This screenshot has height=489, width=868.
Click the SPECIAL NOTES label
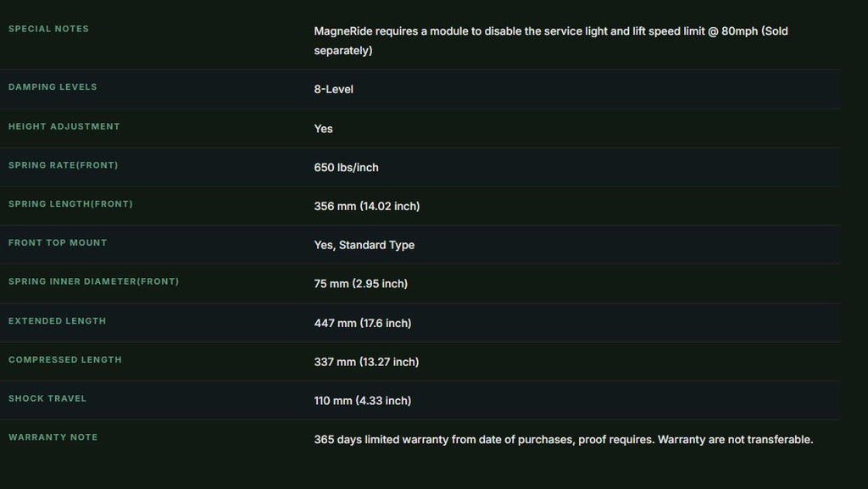48,29
